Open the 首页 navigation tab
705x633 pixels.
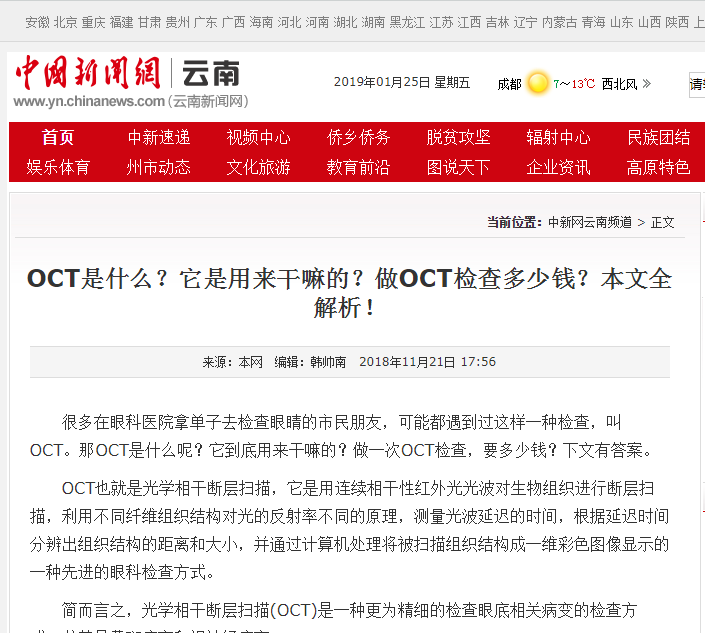(x=58, y=138)
